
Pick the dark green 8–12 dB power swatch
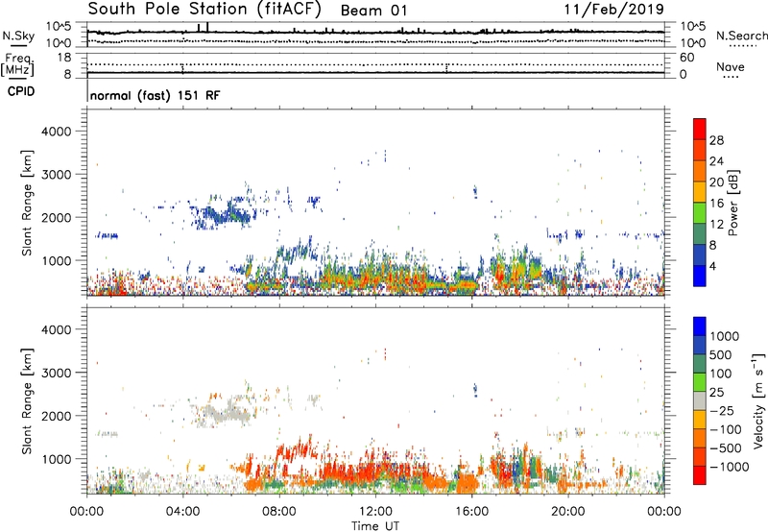click(x=700, y=233)
